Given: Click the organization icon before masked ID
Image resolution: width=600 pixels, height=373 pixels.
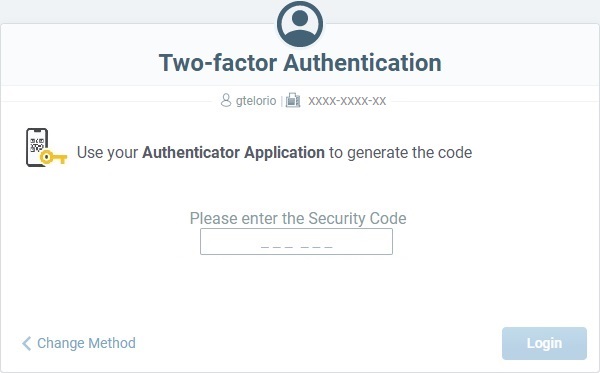Looking at the screenshot, I should point(293,100).
